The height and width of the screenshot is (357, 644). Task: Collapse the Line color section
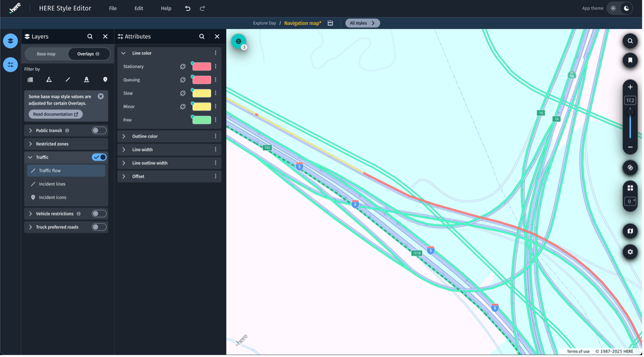124,53
